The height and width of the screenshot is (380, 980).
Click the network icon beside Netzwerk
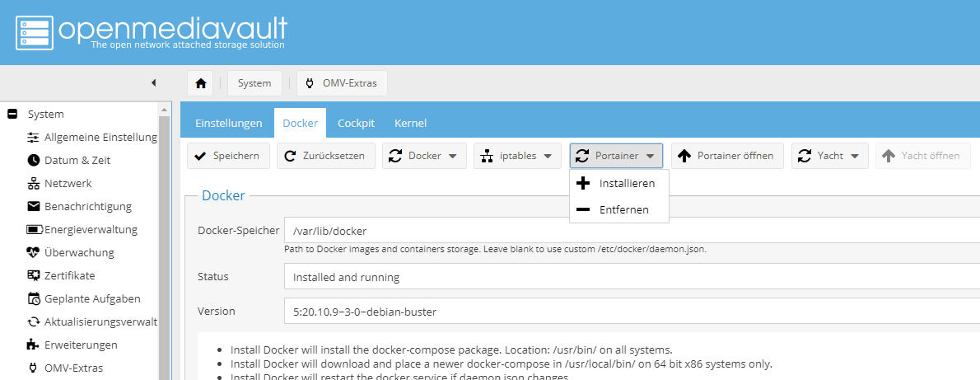tap(34, 184)
